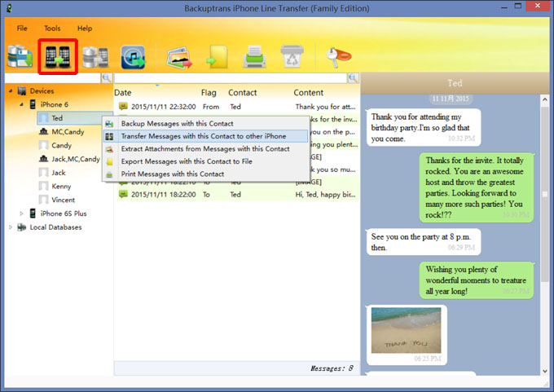This screenshot has height=392, width=554.
Task: Click the message list search field
Action: pos(231,78)
